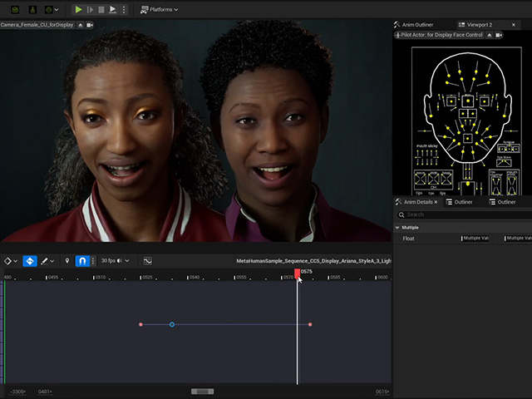Click the marker pin icon in Sequencer toolbar
This screenshot has width=532, height=399.
(67, 260)
